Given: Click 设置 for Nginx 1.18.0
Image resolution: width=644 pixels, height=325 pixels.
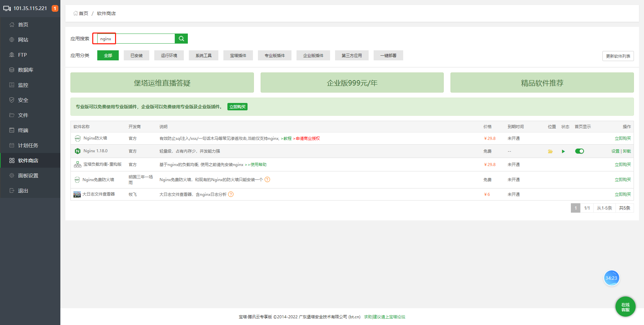Looking at the screenshot, I should point(615,151).
